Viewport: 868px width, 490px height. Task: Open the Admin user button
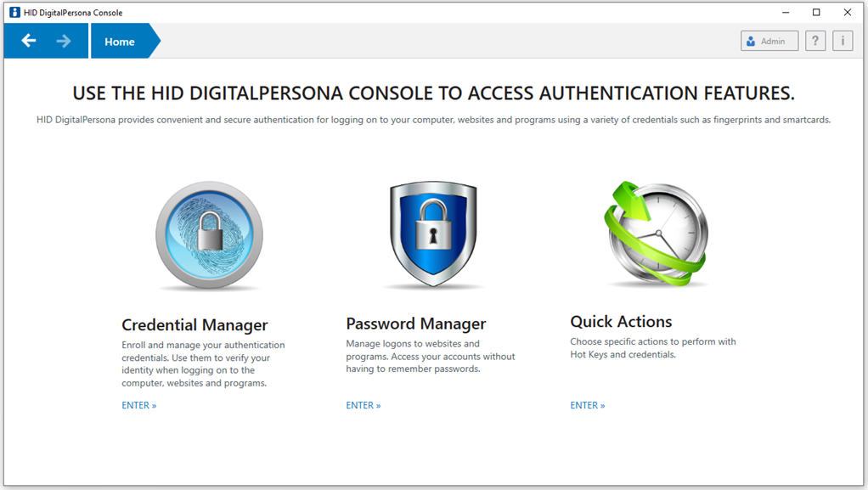point(769,41)
